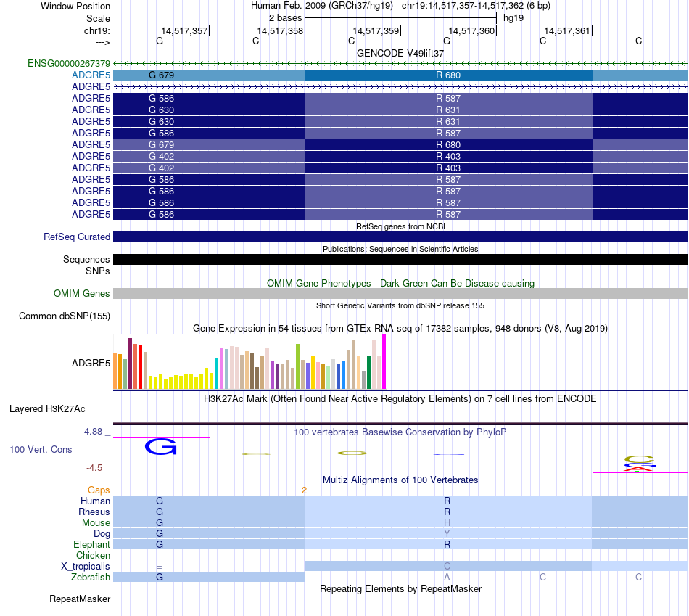Click the OMIM Genes track label
689x616 pixels.
click(x=81, y=293)
